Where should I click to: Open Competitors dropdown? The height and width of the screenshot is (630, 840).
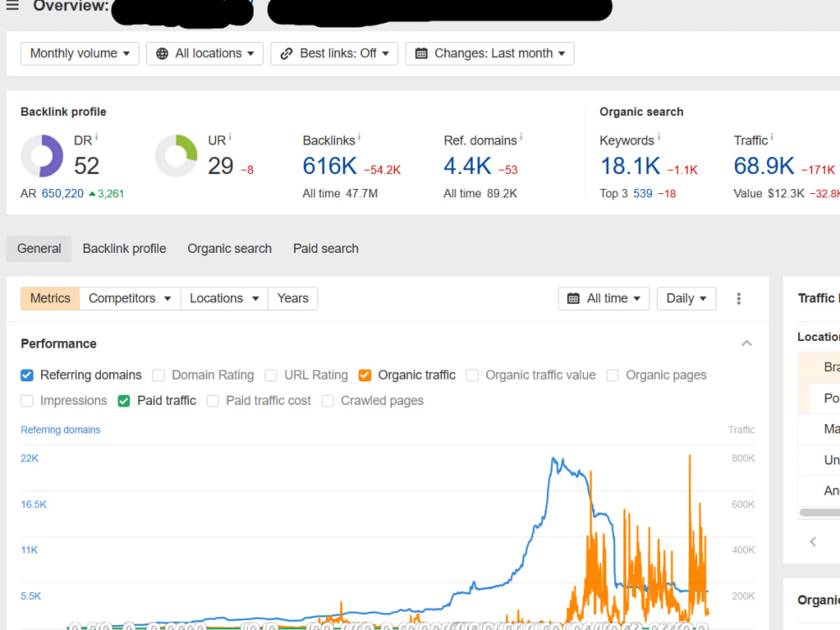[129, 298]
